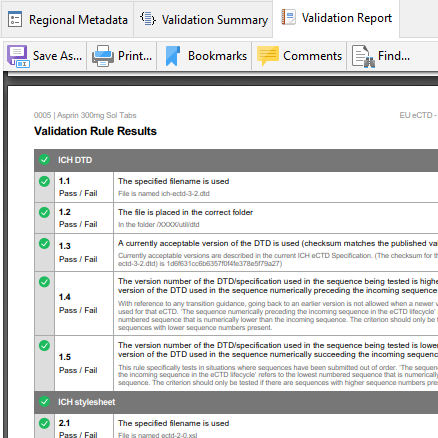
Task: Open the Print... dialog
Action: click(122, 56)
